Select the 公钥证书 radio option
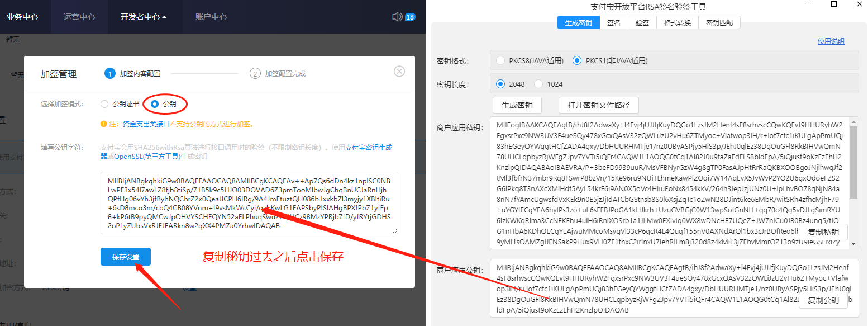Screen dimensions: 868x326 coord(104,104)
